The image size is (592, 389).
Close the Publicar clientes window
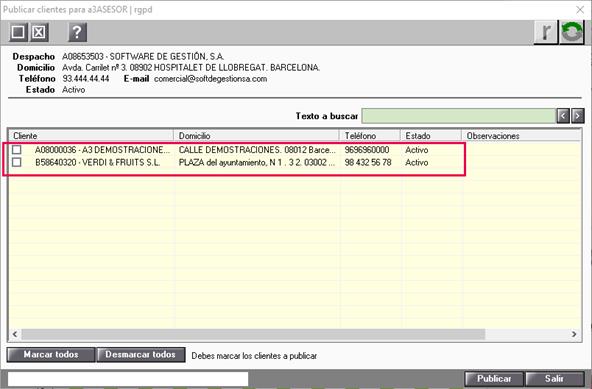tap(580, 10)
